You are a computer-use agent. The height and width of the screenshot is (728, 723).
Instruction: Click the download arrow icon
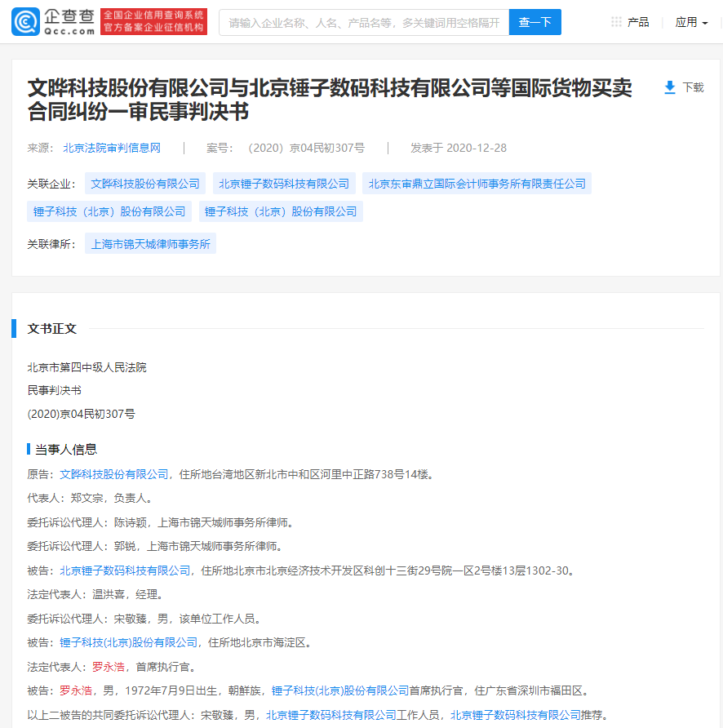[x=670, y=87]
